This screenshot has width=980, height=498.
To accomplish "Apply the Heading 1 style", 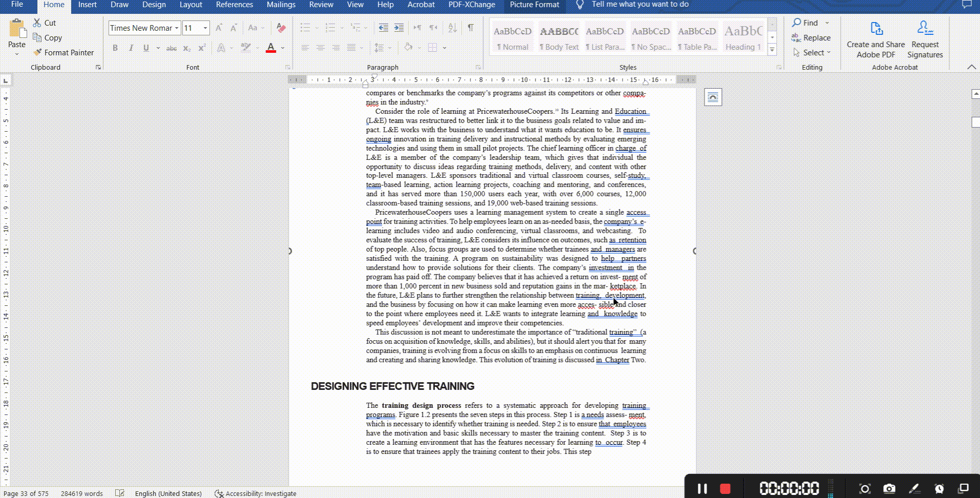I will 743,38.
